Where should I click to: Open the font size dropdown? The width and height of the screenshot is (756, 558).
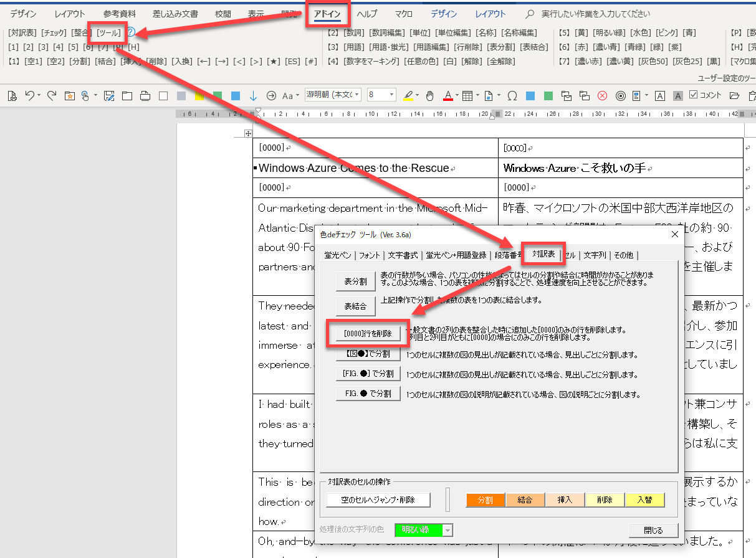(381, 95)
